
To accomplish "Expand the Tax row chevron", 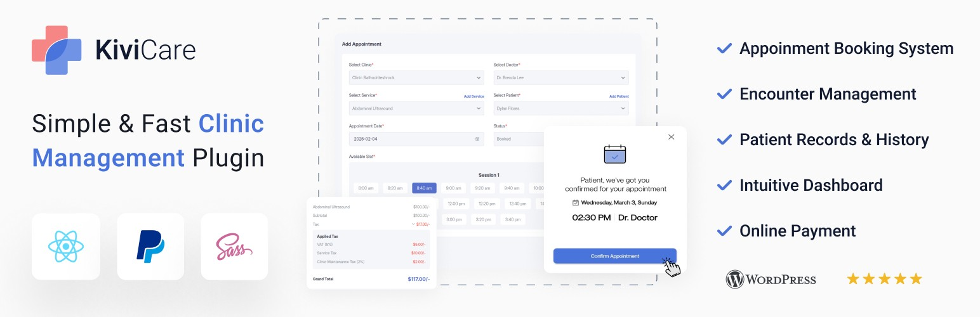I will tap(413, 224).
